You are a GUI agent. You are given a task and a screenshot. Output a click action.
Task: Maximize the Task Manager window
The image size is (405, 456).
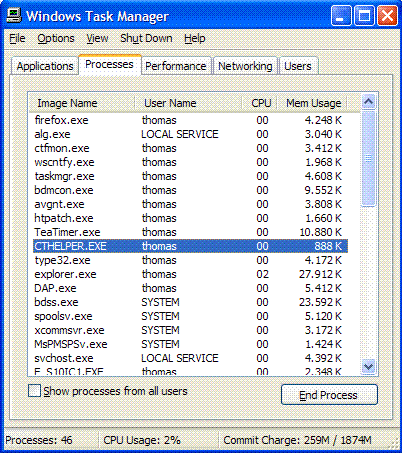point(364,16)
